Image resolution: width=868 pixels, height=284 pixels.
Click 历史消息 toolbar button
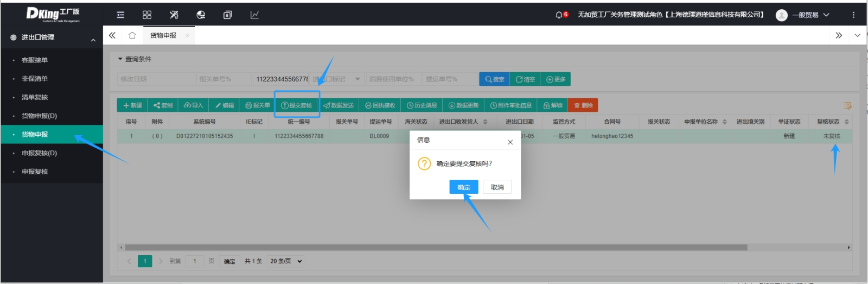coord(422,105)
